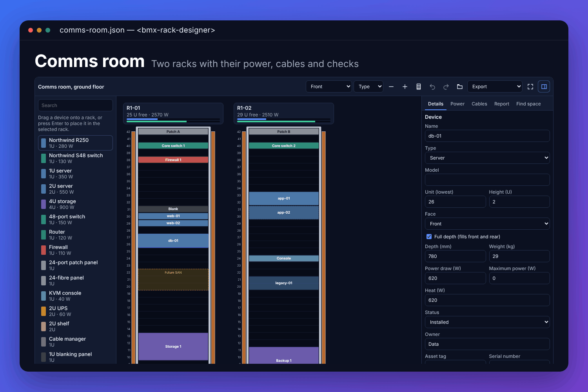Select Northwind R250 in the device palette
The width and height of the screenshot is (588, 392).
tap(75, 143)
